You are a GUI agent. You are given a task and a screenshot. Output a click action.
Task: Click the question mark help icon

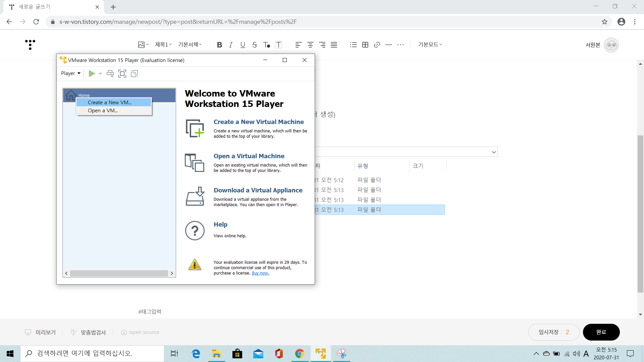[195, 231]
